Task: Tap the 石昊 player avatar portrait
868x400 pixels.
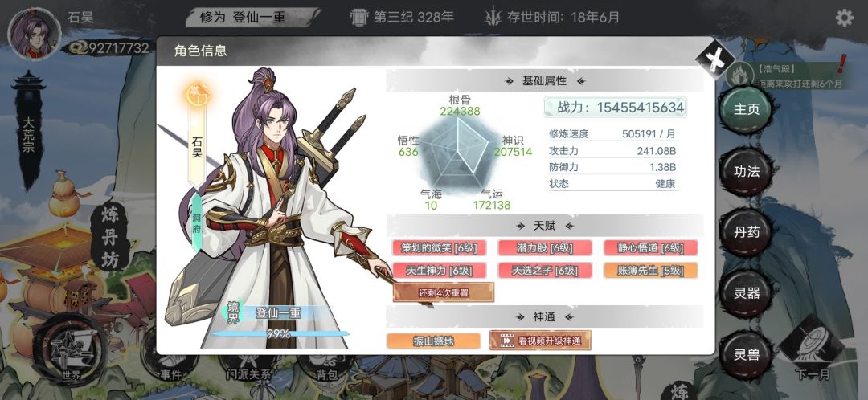Action: (34, 33)
